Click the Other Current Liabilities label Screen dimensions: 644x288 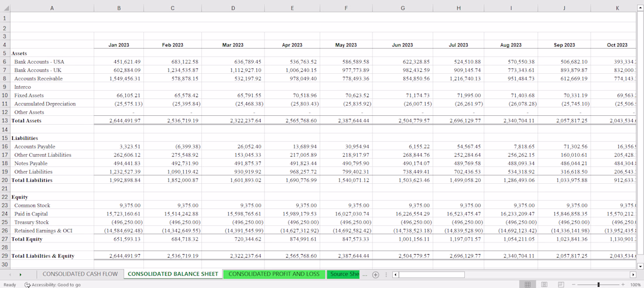pos(43,155)
